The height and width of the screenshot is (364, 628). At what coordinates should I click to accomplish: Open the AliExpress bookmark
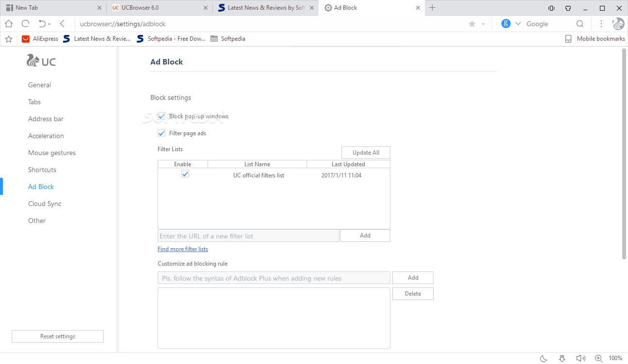point(40,39)
